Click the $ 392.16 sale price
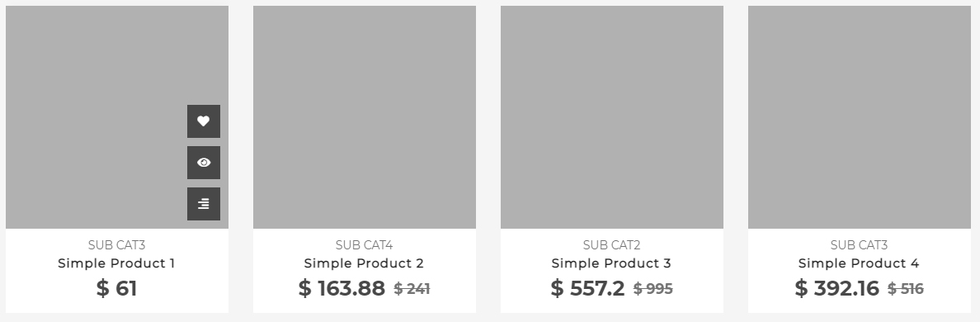This screenshot has height=322, width=980. click(836, 288)
